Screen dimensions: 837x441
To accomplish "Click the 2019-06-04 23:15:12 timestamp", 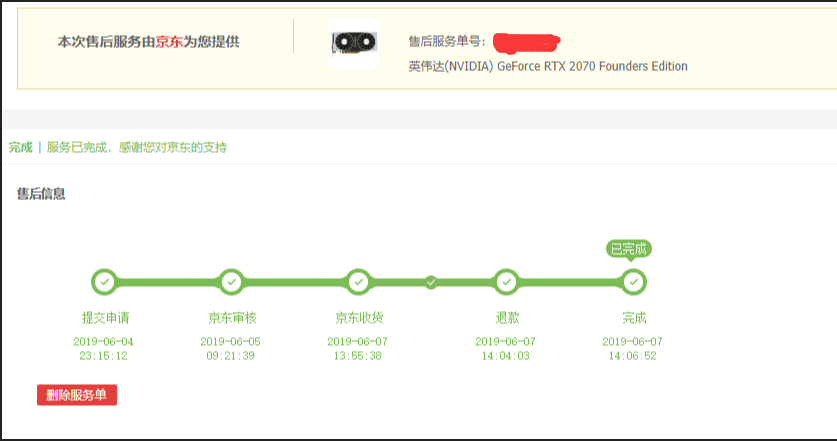I will point(104,349).
